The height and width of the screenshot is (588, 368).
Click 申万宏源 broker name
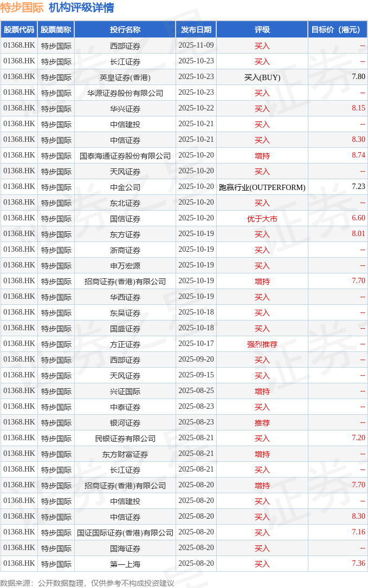point(125,266)
